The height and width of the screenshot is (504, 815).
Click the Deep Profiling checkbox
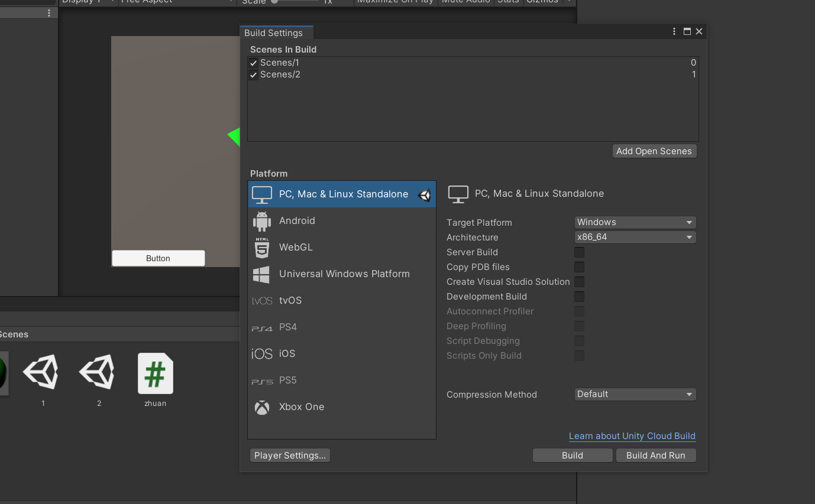[x=580, y=326]
